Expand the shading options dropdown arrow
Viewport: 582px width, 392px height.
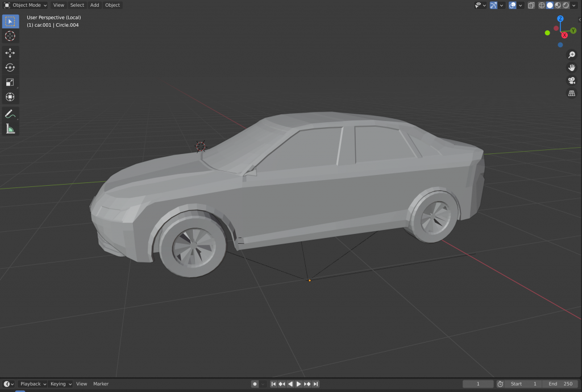tap(574, 5)
